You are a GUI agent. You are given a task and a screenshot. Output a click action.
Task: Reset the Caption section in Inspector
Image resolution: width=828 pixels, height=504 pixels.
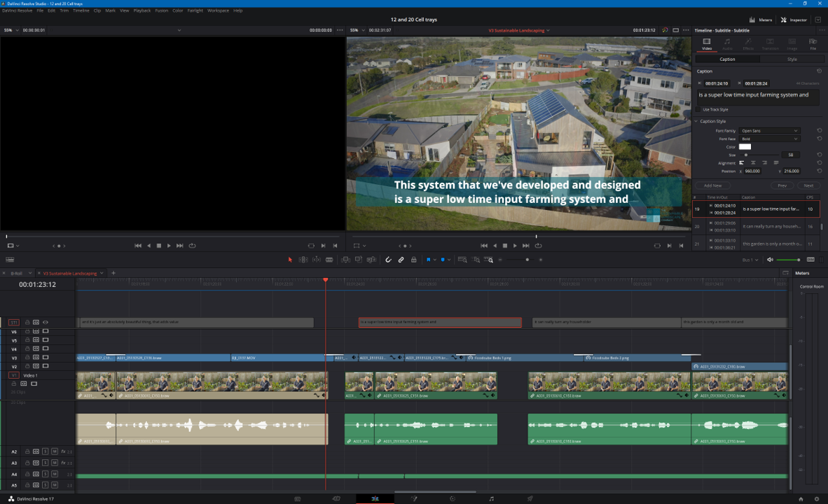(819, 71)
